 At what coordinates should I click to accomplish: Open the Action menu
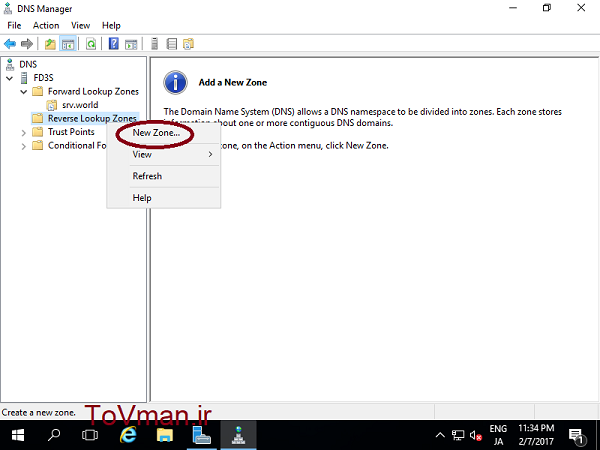click(46, 26)
